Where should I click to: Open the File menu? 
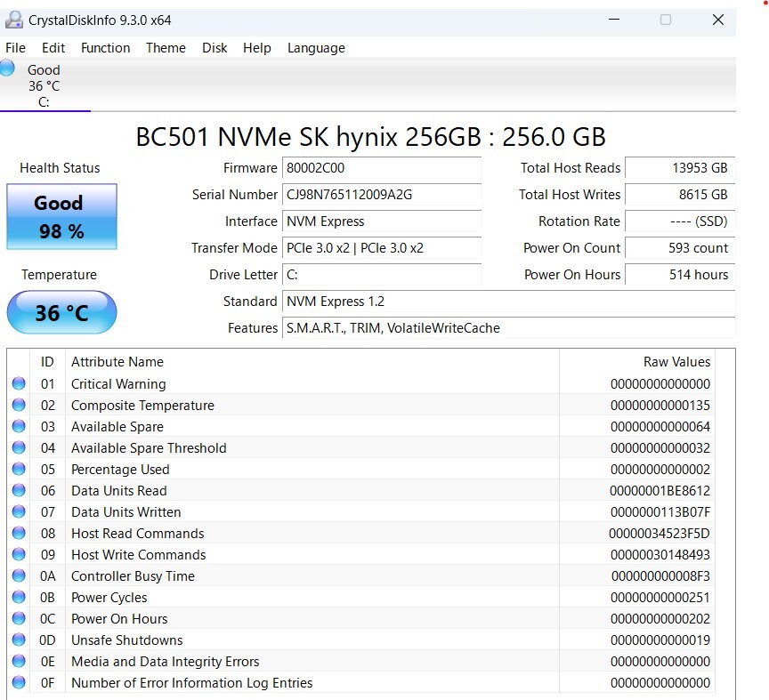point(15,48)
